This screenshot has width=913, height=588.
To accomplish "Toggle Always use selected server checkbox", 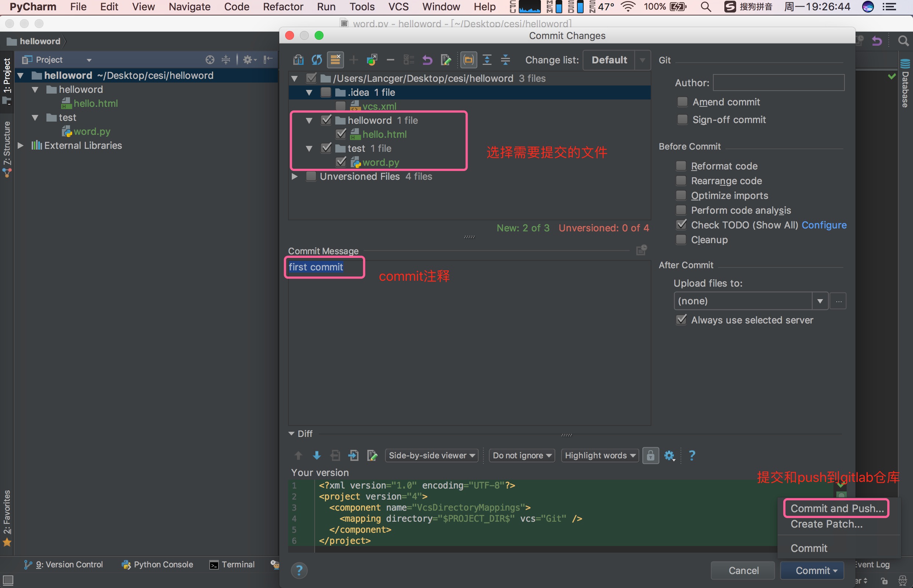I will coord(681,319).
